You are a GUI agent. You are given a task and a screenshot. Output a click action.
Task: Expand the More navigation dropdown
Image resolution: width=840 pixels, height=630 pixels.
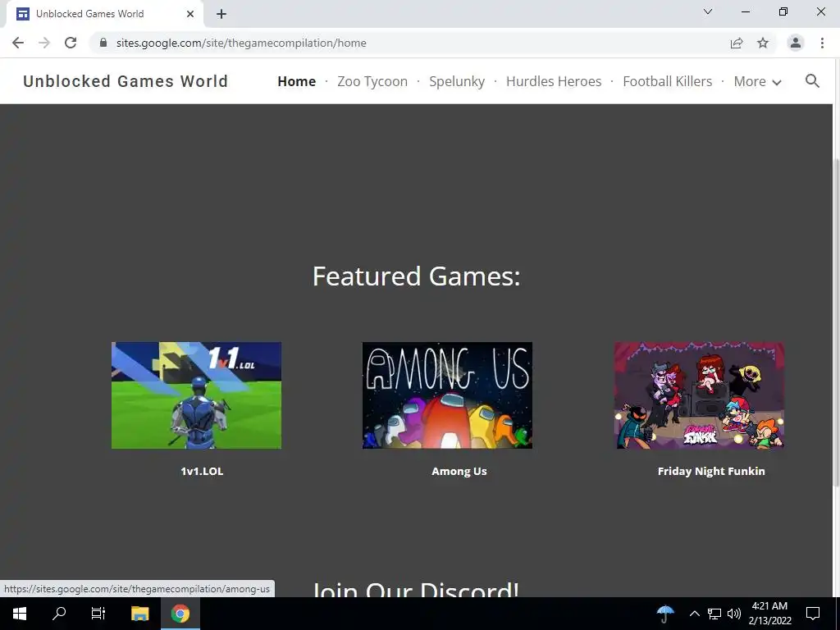[757, 81]
